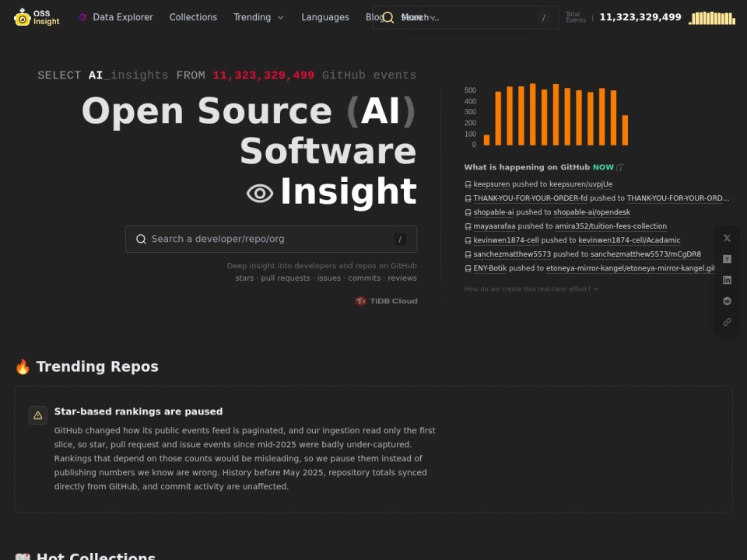Click the magnifier icon in the developer/repo search
The image size is (747, 560).
(141, 239)
